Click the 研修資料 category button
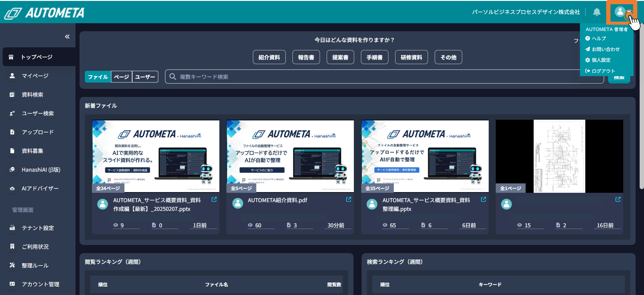This screenshot has height=295, width=644. pyautogui.click(x=411, y=57)
